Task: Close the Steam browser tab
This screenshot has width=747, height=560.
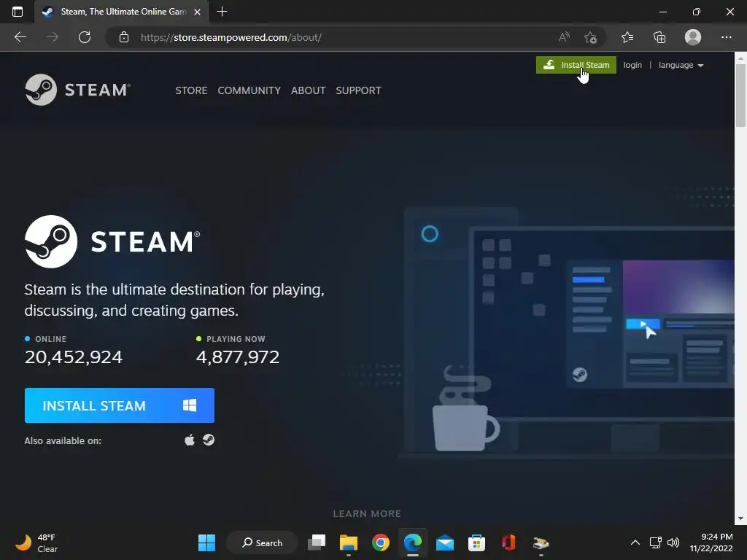Action: click(197, 12)
